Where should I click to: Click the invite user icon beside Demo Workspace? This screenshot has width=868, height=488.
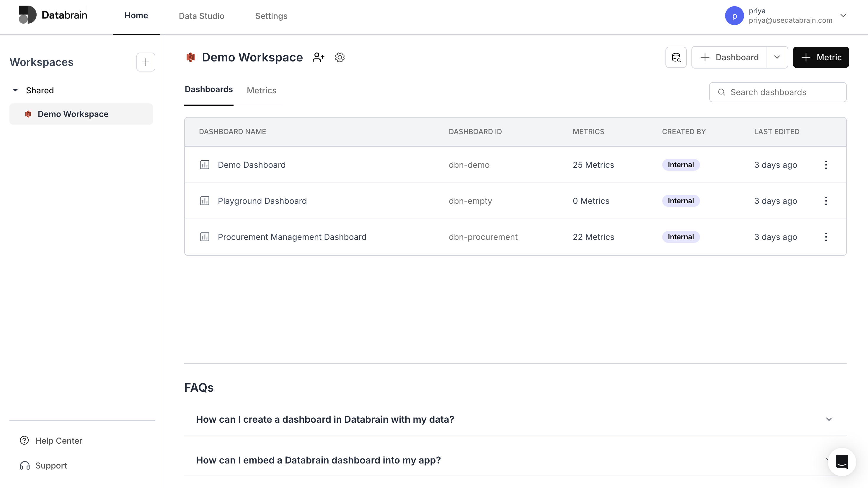click(x=318, y=57)
